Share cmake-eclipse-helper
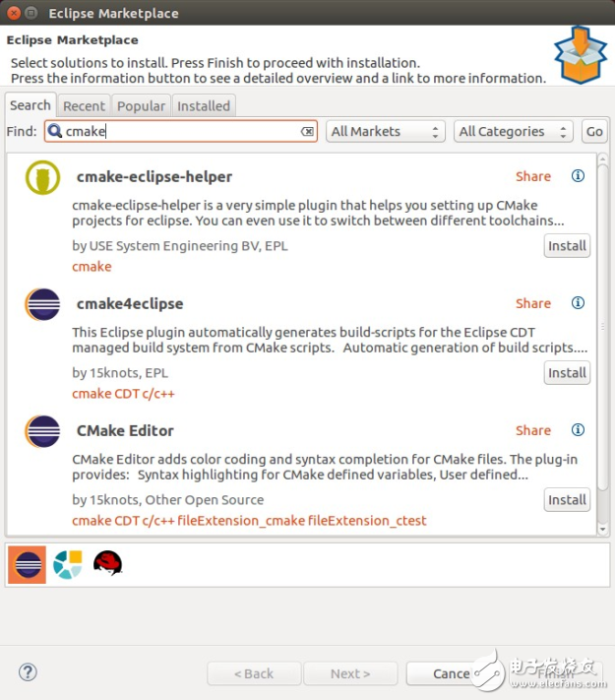The height and width of the screenshot is (700, 615). 533,177
